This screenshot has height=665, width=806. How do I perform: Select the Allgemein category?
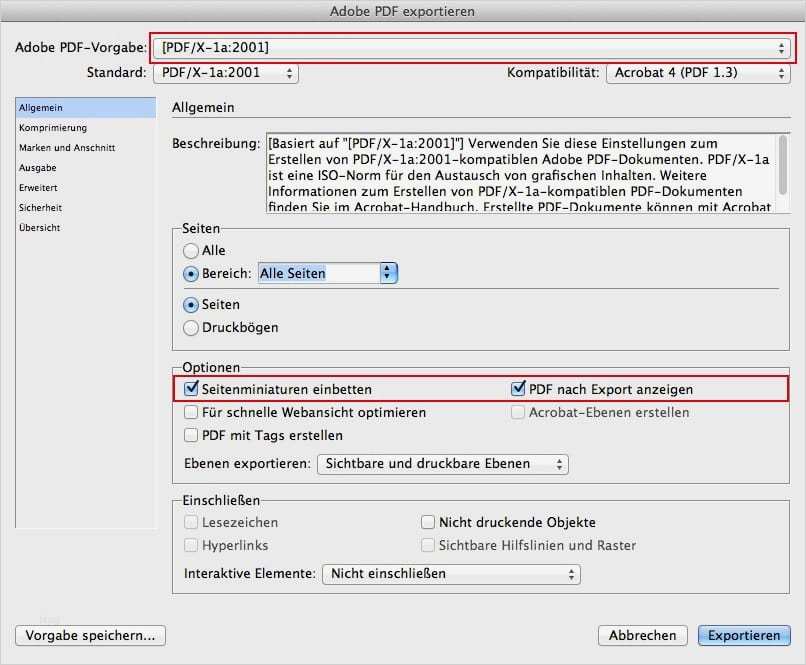coord(85,108)
